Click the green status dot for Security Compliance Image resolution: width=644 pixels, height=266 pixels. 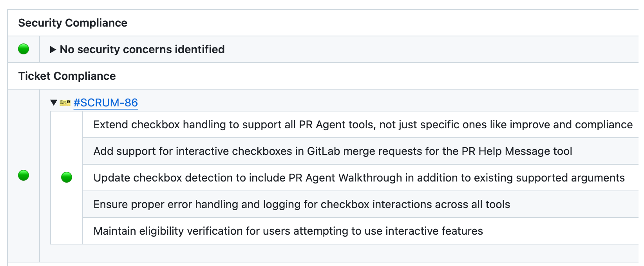point(24,49)
